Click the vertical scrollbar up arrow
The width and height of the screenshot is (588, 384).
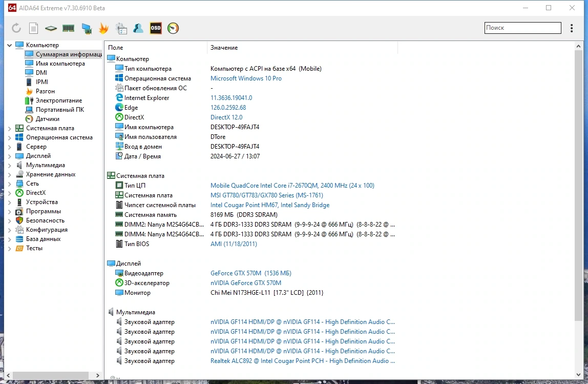(x=578, y=46)
